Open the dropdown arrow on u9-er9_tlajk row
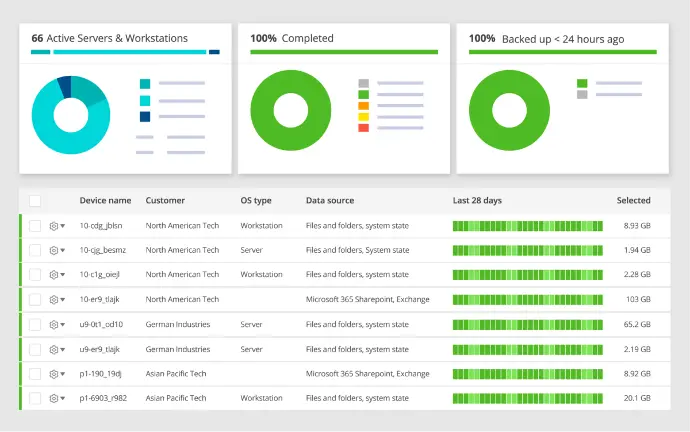The image size is (690, 432). [63, 350]
